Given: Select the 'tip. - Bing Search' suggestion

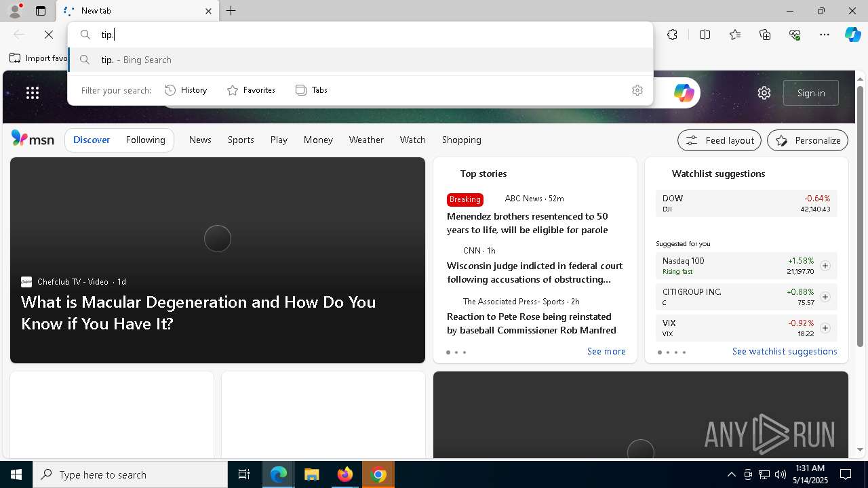Looking at the screenshot, I should [x=361, y=60].
